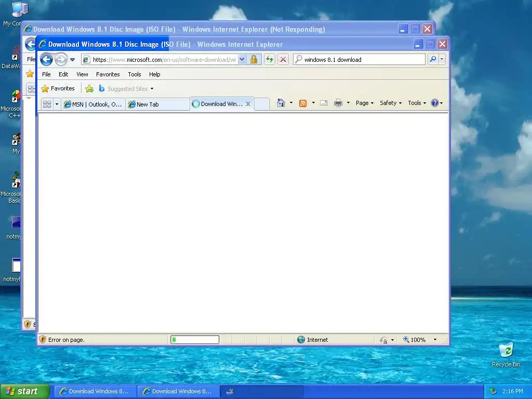This screenshot has height=399, width=532.
Task: Click 'Error on page.' status text
Action: point(66,340)
